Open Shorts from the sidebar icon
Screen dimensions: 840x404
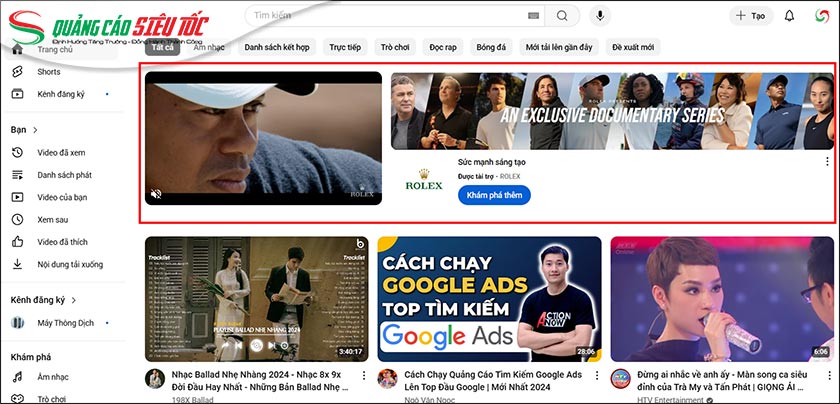17,72
